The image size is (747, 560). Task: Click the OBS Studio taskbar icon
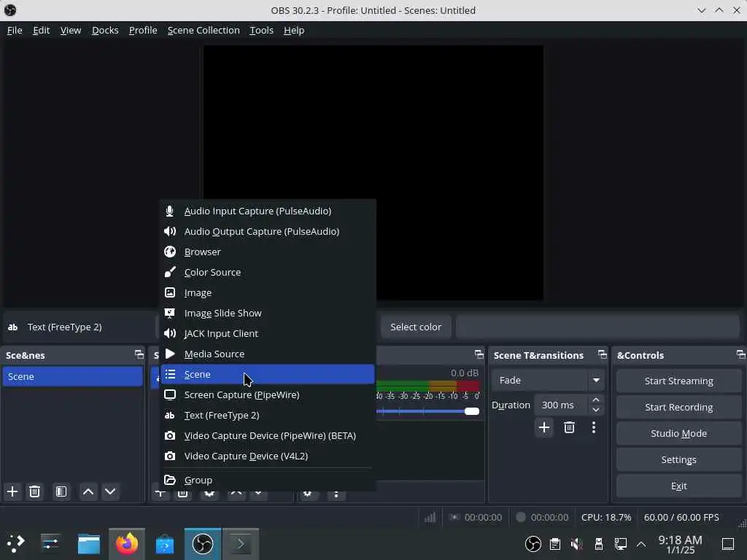click(x=203, y=543)
